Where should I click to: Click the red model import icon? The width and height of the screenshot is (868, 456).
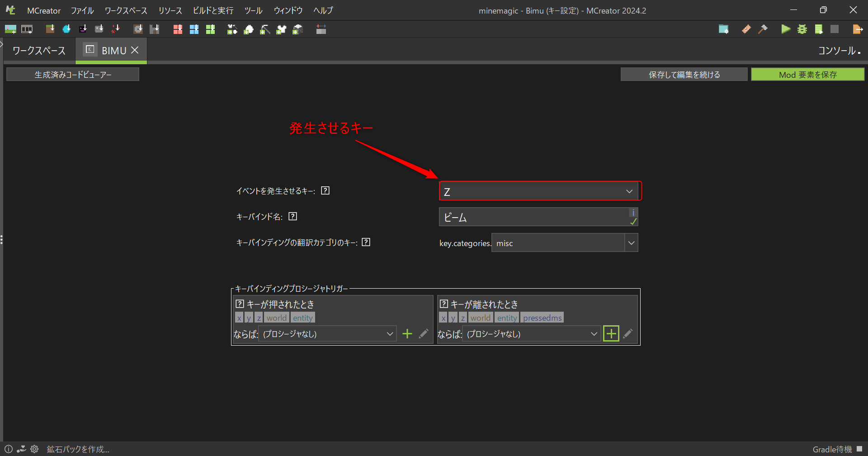[178, 29]
